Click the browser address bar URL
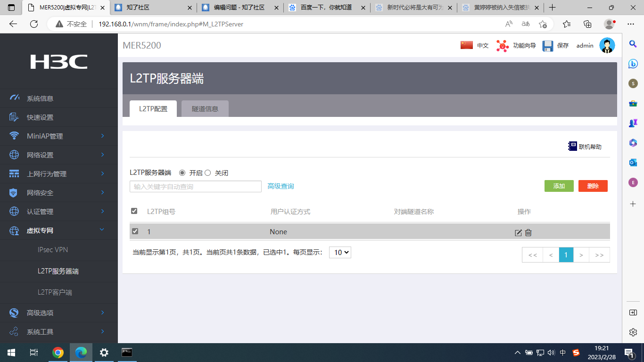Screen dimensions: 644x362 [171, 24]
